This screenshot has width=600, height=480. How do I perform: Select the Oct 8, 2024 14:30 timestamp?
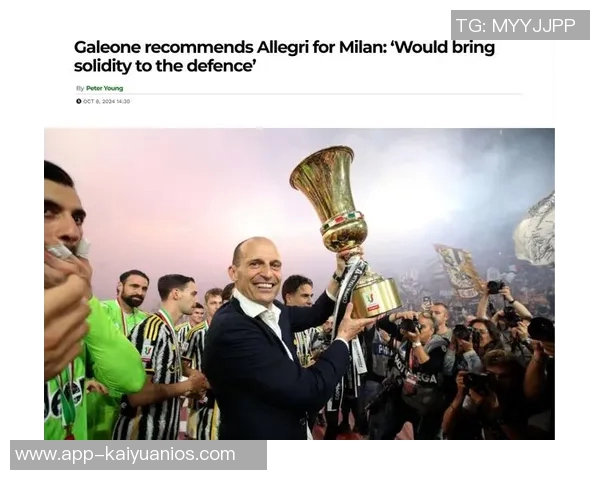coord(106,101)
